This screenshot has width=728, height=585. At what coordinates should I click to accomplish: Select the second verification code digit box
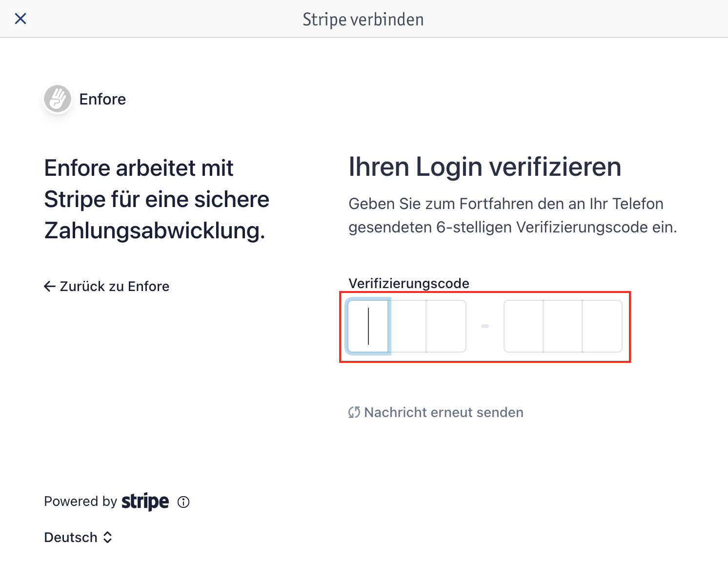coord(407,326)
